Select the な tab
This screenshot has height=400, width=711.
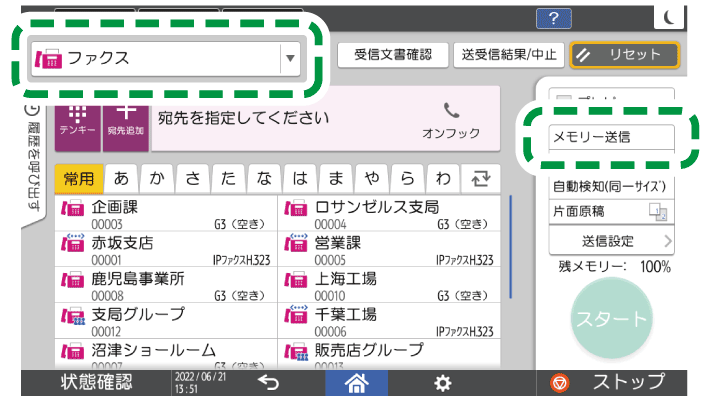click(x=264, y=179)
